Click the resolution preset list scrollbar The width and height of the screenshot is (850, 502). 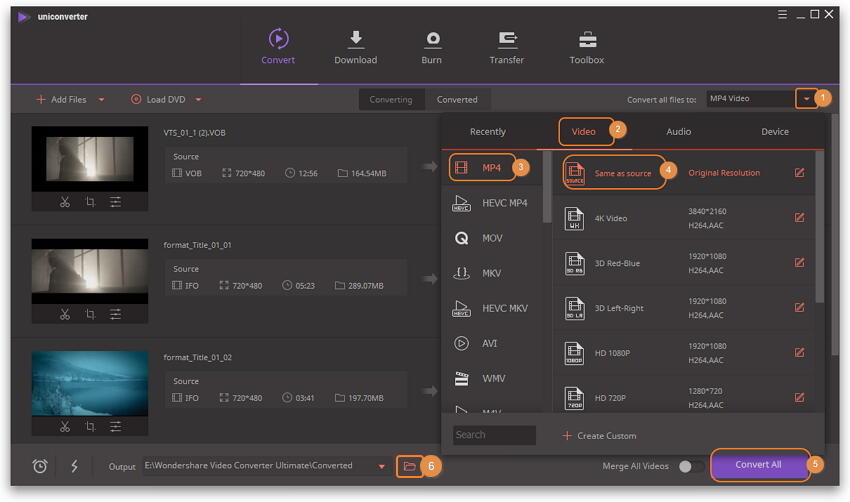[819, 227]
